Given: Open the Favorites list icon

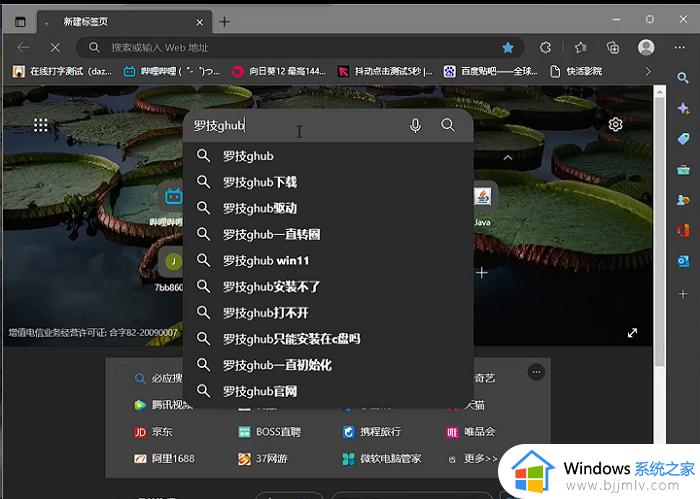Looking at the screenshot, I should [580, 47].
